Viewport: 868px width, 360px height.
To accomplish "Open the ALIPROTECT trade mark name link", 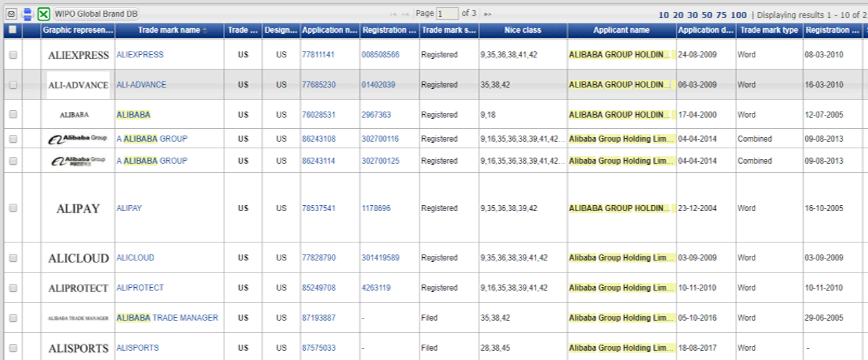I will pos(140,288).
